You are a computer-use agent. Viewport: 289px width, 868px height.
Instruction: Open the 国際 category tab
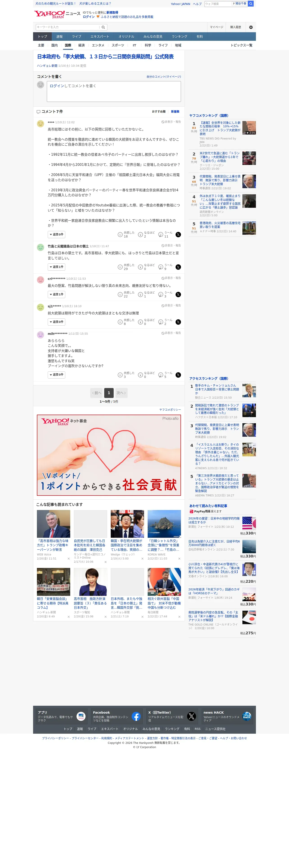[x=68, y=46]
